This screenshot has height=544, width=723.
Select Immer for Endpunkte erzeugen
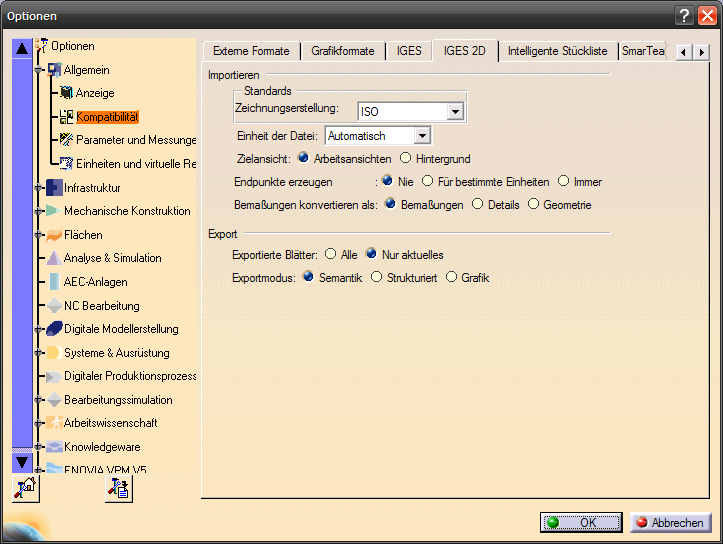(x=564, y=182)
